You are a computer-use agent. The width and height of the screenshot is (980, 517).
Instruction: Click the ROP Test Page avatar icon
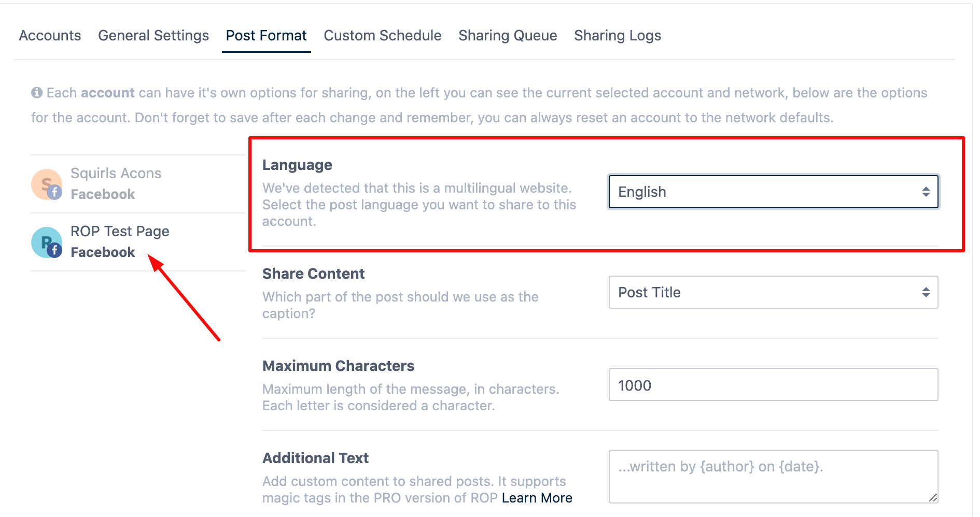click(x=45, y=240)
